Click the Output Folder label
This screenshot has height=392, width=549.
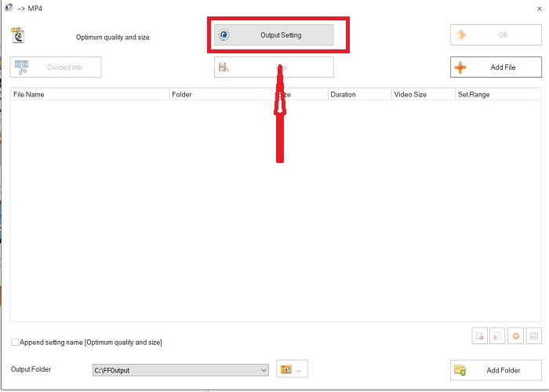pyautogui.click(x=31, y=369)
